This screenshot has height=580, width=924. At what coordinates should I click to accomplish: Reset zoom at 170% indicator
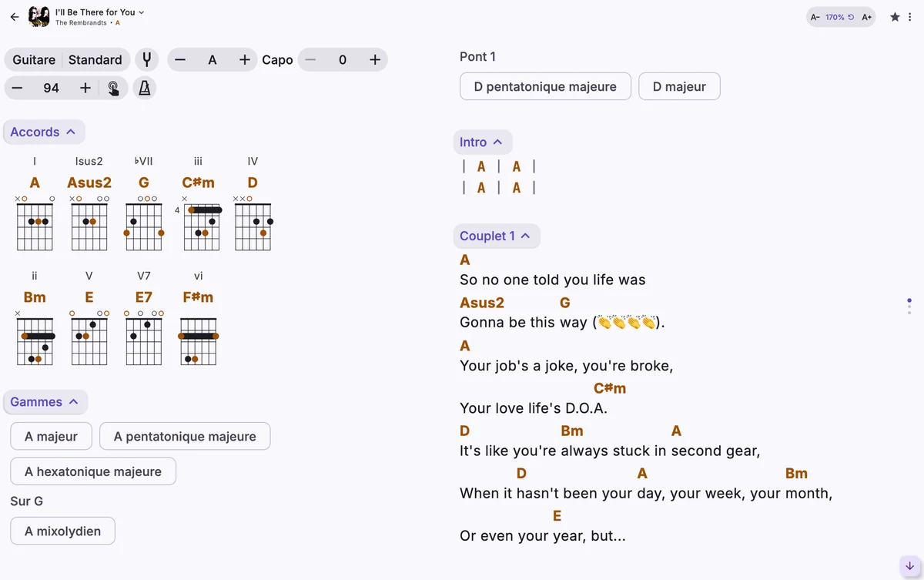pyautogui.click(x=839, y=17)
